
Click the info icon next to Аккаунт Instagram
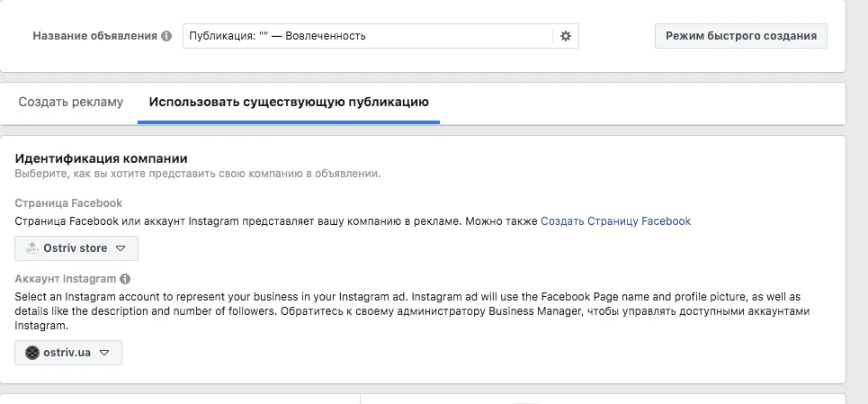(x=125, y=278)
